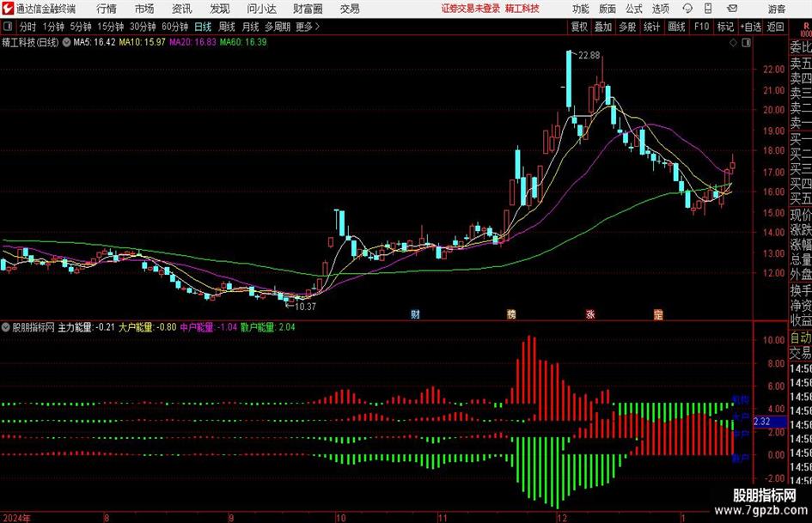812x523 pixels.
Task: Select the 日线 daily period tab
Action: pyautogui.click(x=203, y=27)
